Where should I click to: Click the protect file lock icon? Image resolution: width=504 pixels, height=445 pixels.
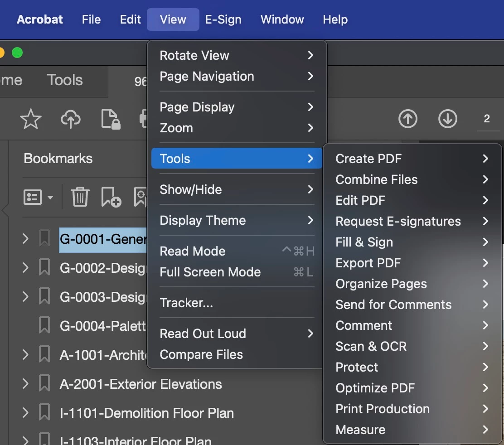pyautogui.click(x=111, y=119)
